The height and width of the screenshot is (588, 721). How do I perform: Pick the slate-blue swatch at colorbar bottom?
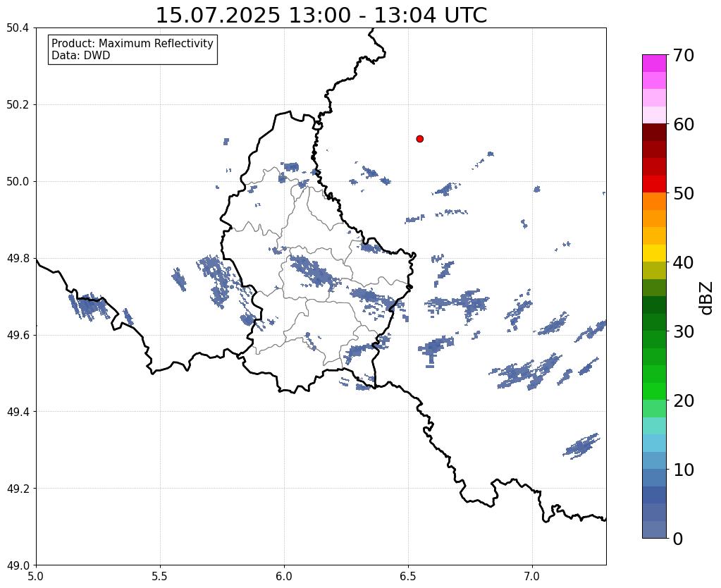pyautogui.click(x=654, y=529)
